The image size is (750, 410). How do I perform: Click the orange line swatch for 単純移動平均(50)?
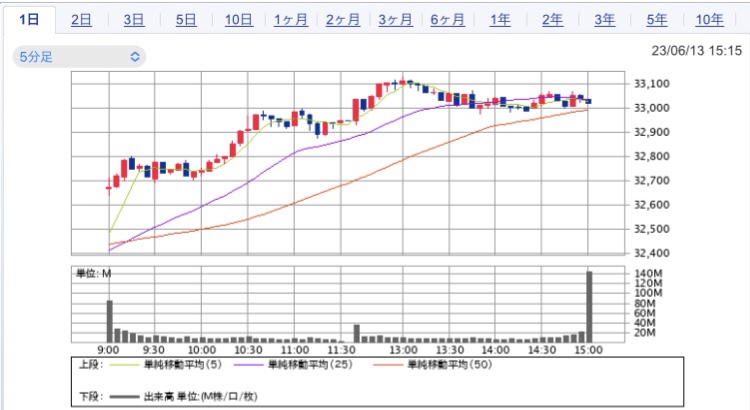[x=388, y=365]
